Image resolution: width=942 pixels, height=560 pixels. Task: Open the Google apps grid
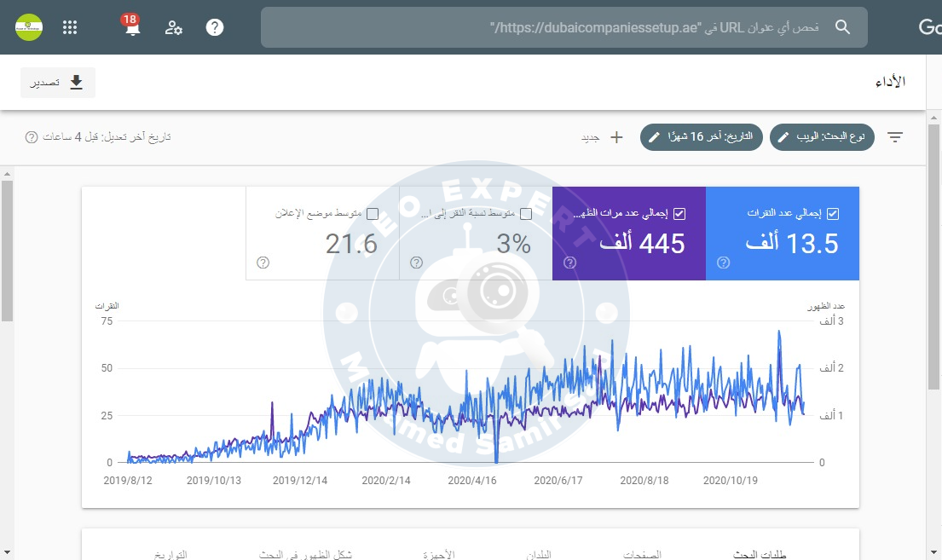(71, 27)
